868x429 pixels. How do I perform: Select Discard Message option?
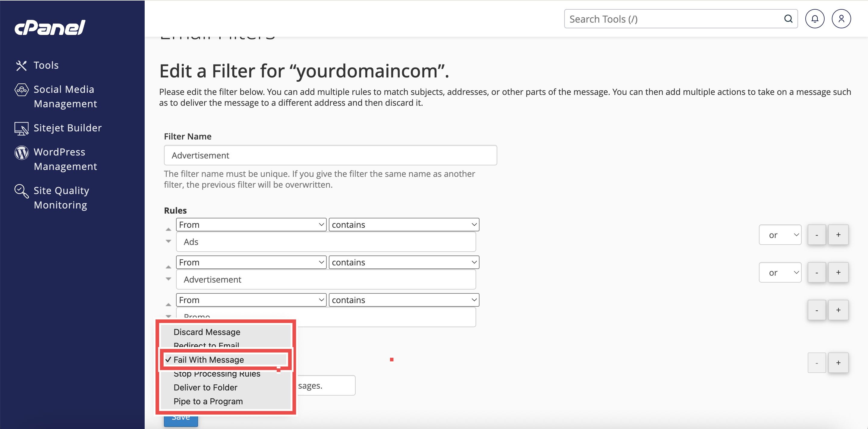click(x=206, y=332)
